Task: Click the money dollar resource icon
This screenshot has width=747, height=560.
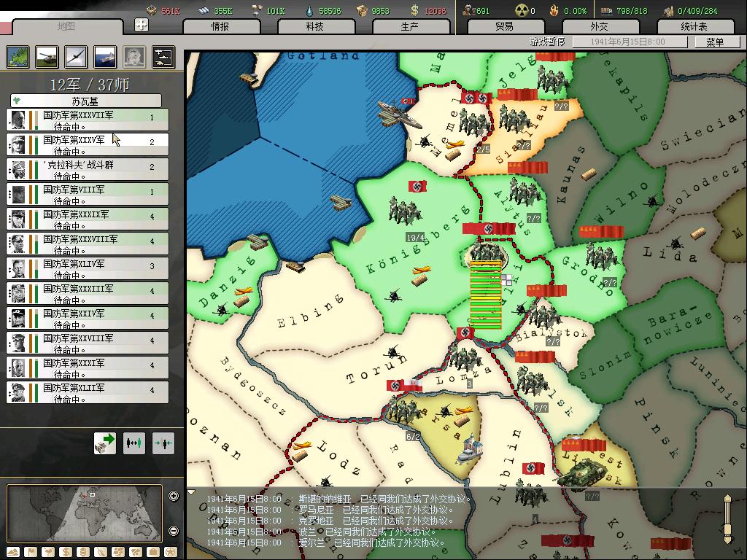Action: click(414, 10)
